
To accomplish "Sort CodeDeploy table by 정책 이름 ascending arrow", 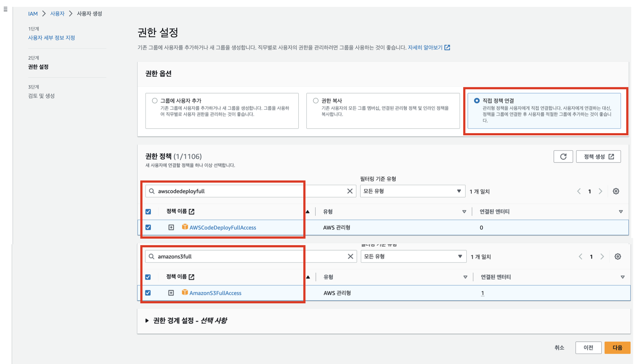I will tap(308, 212).
